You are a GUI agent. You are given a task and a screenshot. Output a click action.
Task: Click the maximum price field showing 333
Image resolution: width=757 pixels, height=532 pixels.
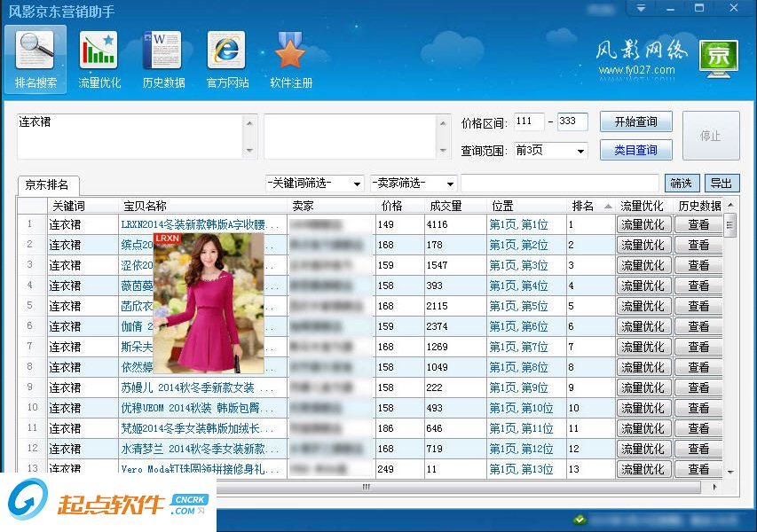click(572, 121)
